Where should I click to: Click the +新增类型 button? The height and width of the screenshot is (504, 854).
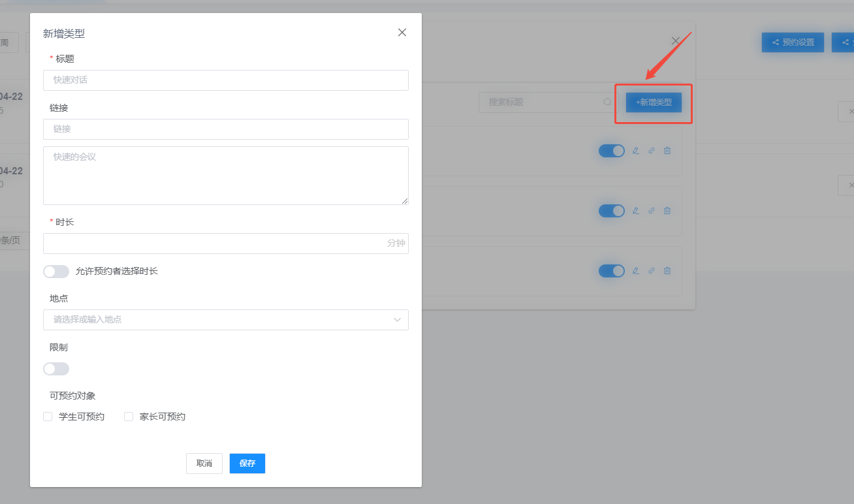coord(654,102)
